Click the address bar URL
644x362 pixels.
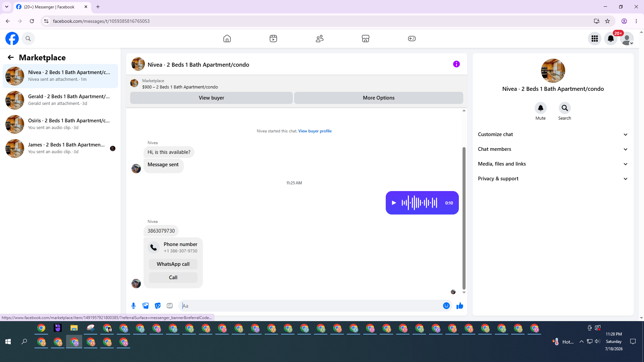(101, 21)
